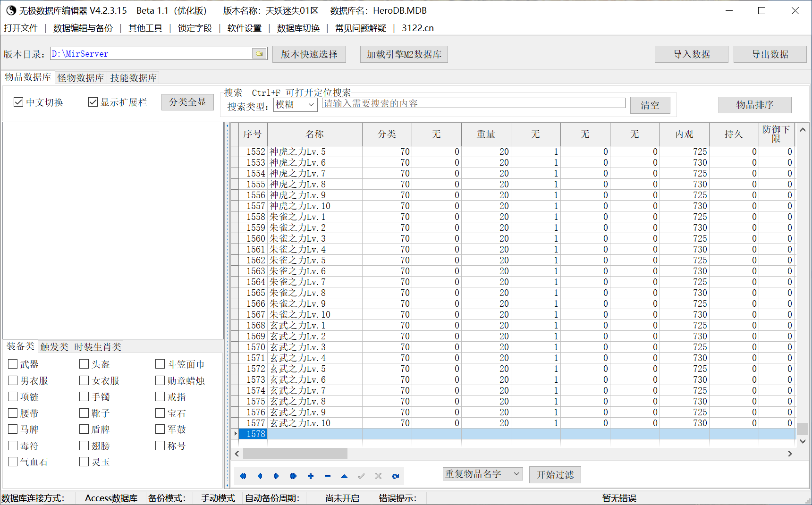Click the search content input field
The width and height of the screenshot is (812, 505).
(474, 103)
